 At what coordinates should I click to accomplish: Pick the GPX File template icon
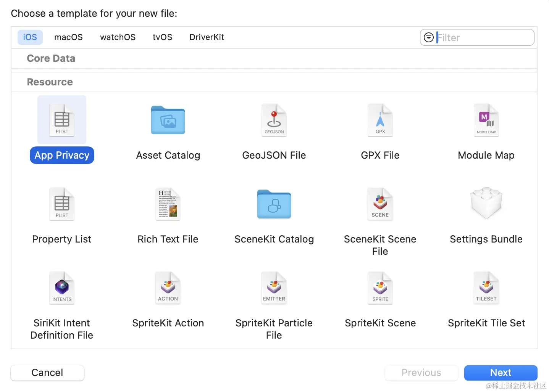point(380,120)
